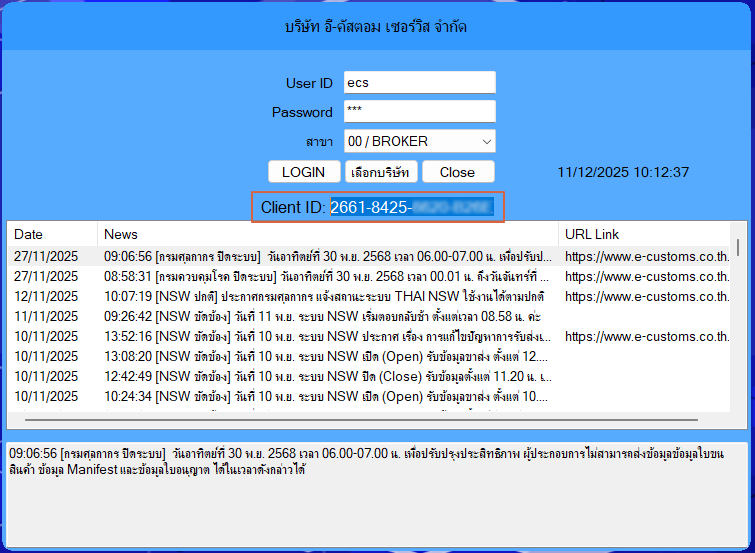The image size is (755, 553).
Task: Select the 10:07:19 NSW ปกติ news row
Action: click(328, 296)
